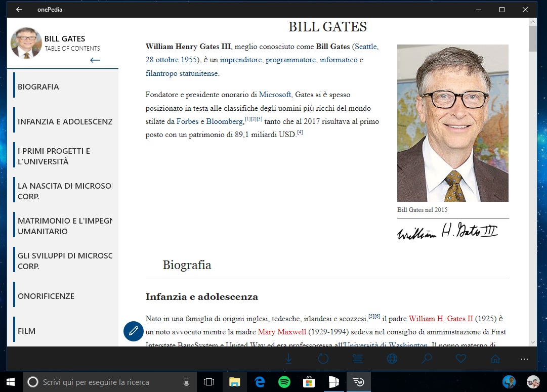
Task: Click the refresh icon in the bottom bar
Action: click(x=323, y=359)
